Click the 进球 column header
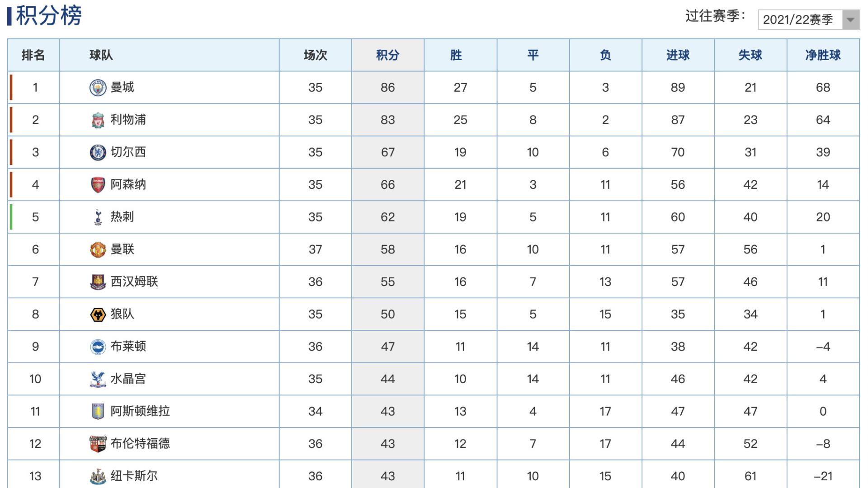 (x=678, y=55)
